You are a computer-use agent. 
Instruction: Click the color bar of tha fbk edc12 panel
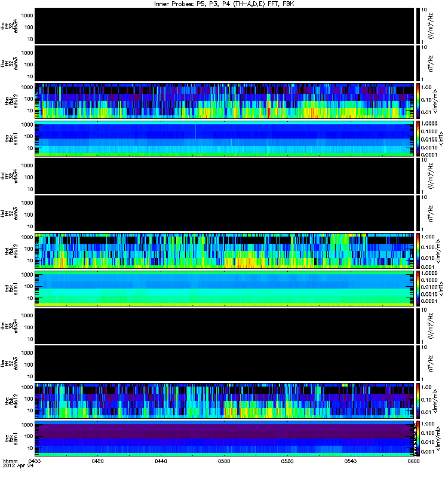click(x=418, y=100)
